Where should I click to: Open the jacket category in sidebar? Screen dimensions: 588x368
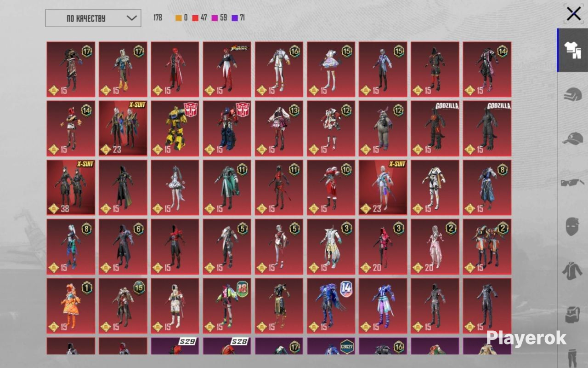573,270
